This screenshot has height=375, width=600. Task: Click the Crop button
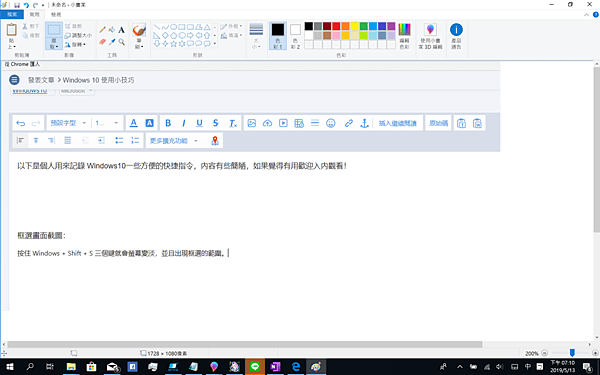pyautogui.click(x=73, y=26)
